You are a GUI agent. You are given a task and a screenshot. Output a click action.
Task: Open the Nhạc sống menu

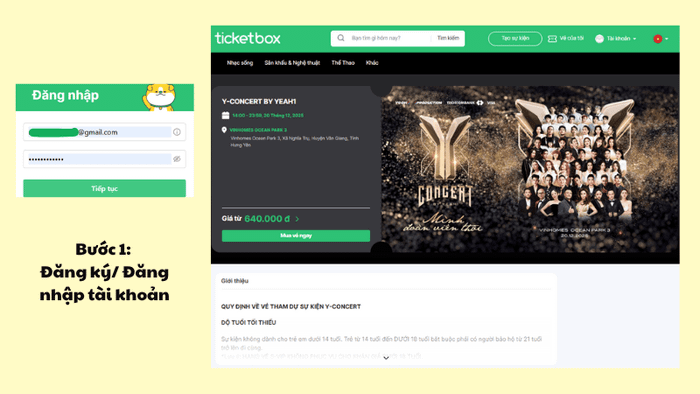(x=240, y=63)
